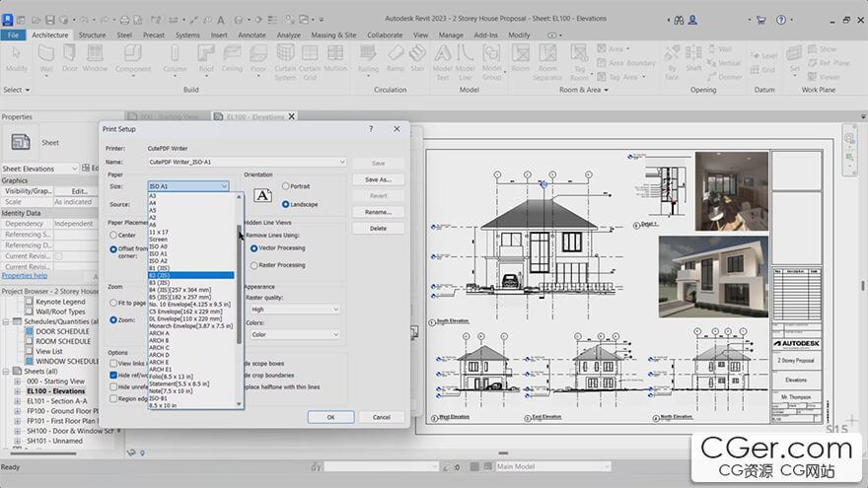Choose Vector Processing for hidden lines
Screen dimensions: 868x488
[254, 248]
